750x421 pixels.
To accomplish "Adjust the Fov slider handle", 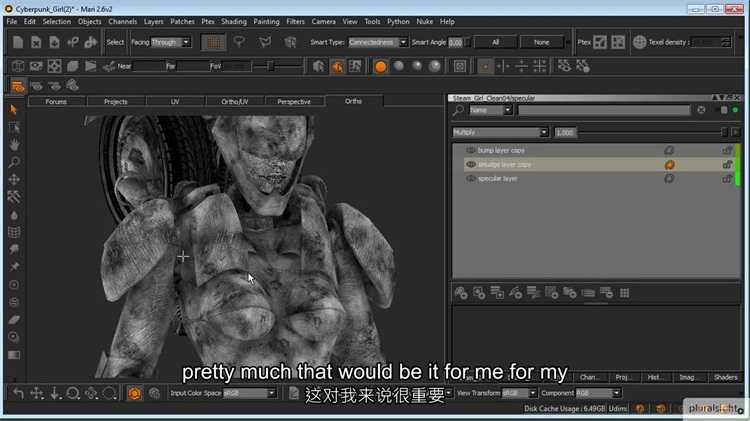I will [271, 66].
